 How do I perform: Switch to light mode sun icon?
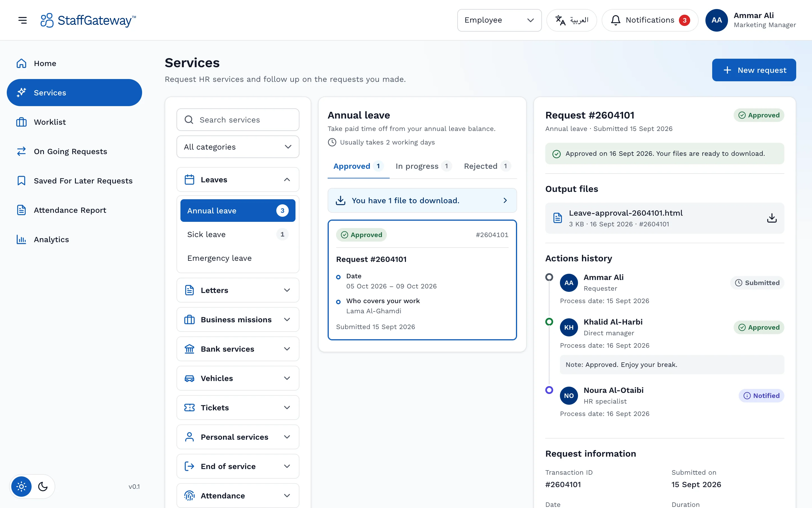pos(21,486)
